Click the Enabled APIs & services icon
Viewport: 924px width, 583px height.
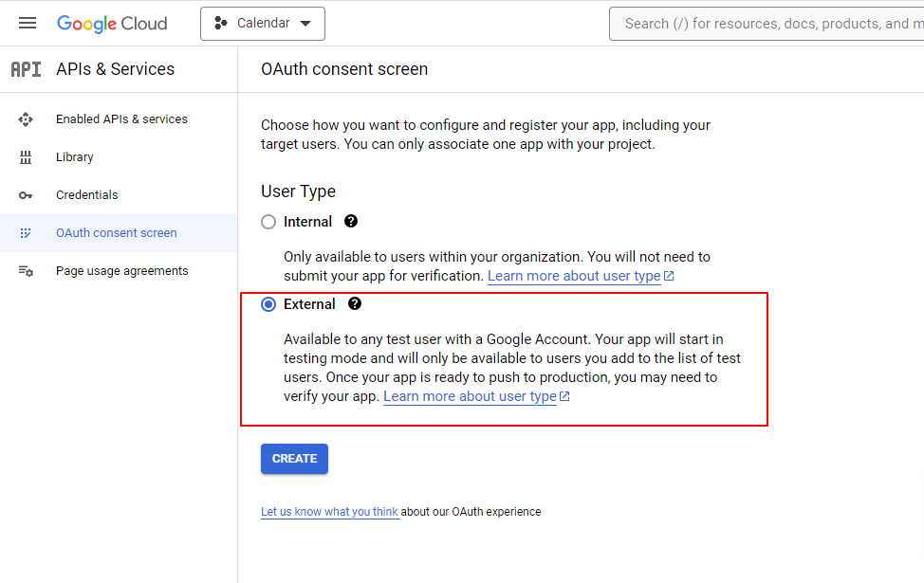click(x=26, y=119)
